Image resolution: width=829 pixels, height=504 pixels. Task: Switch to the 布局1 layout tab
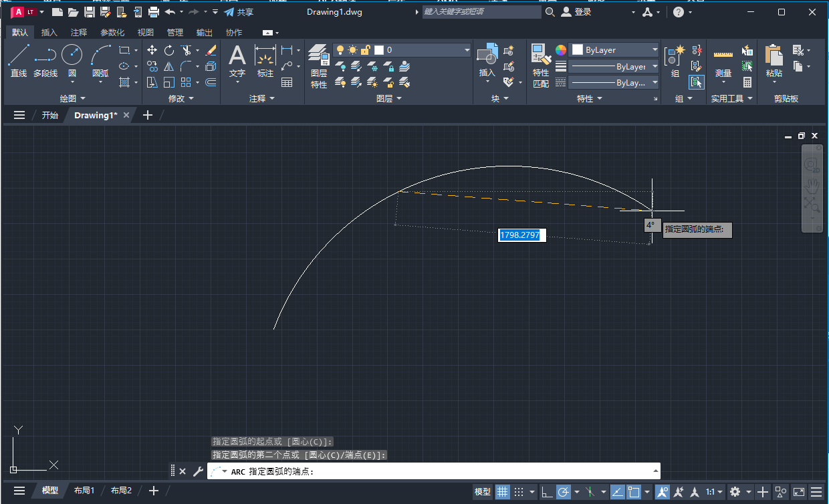click(x=84, y=490)
